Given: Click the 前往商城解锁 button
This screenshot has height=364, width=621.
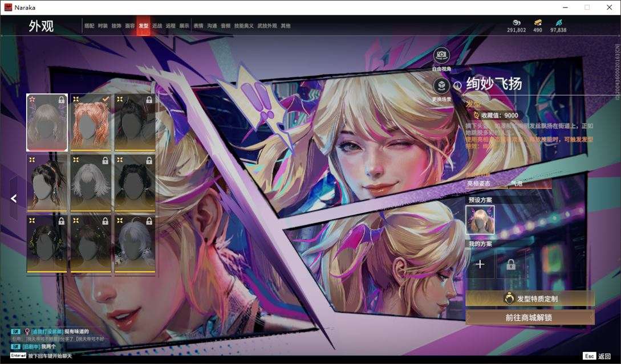Looking at the screenshot, I should 530,317.
